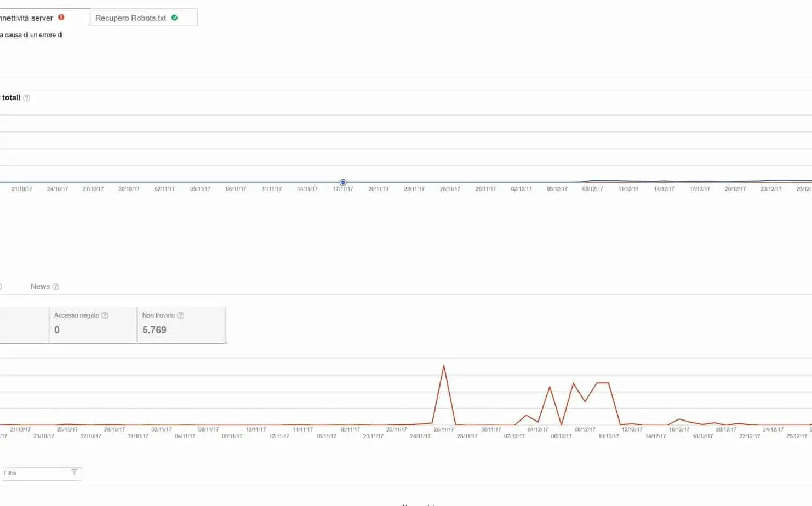
Task: Click the red error icon on Connettività server
Action: click(61, 18)
